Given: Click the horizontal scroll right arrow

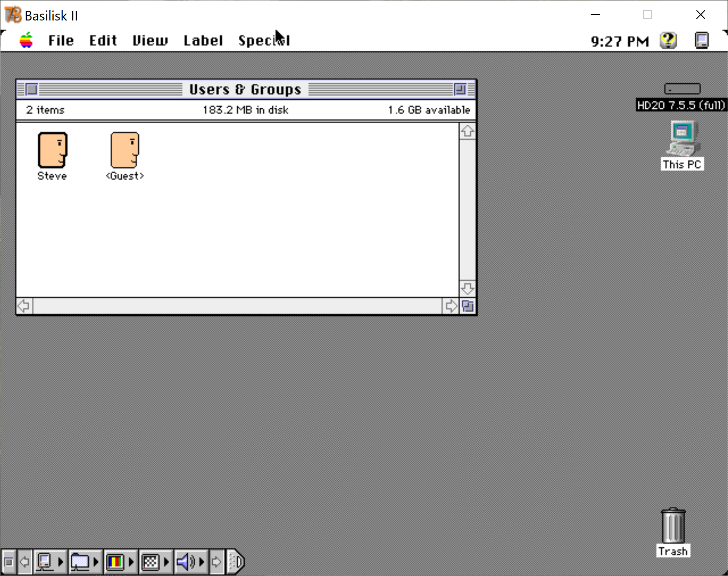Looking at the screenshot, I should pos(451,306).
